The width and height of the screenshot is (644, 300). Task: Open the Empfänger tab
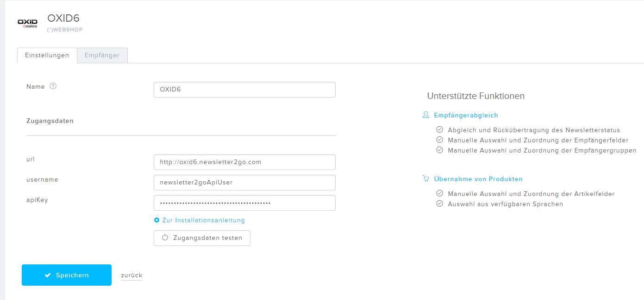tap(102, 55)
